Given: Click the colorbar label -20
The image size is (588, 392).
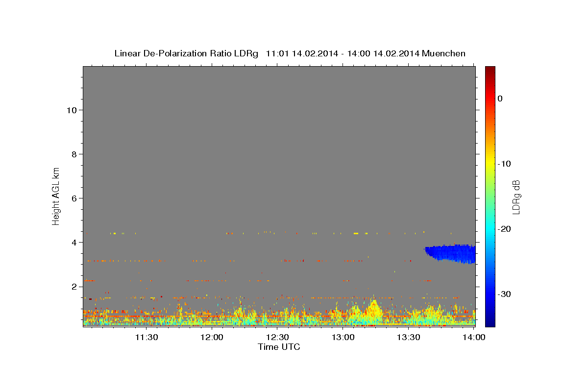Looking at the screenshot, I should point(504,229).
